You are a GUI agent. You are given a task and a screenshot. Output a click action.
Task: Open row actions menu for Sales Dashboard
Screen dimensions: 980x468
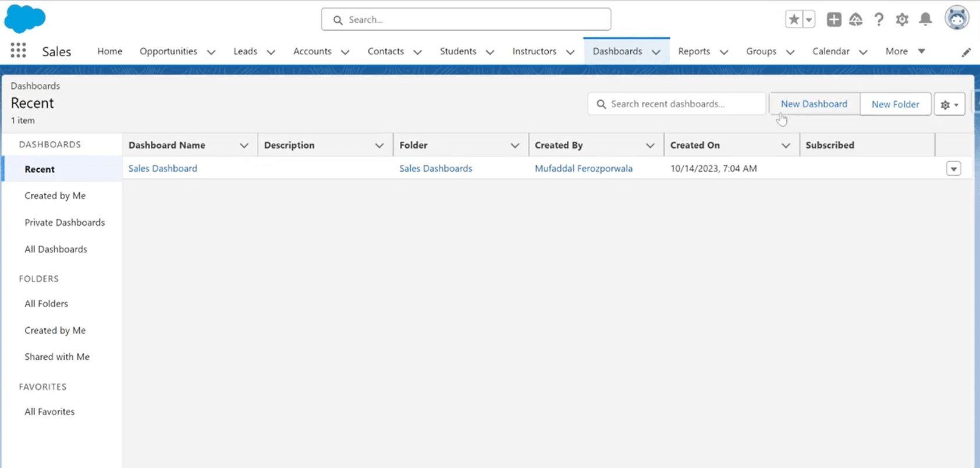[953, 169]
